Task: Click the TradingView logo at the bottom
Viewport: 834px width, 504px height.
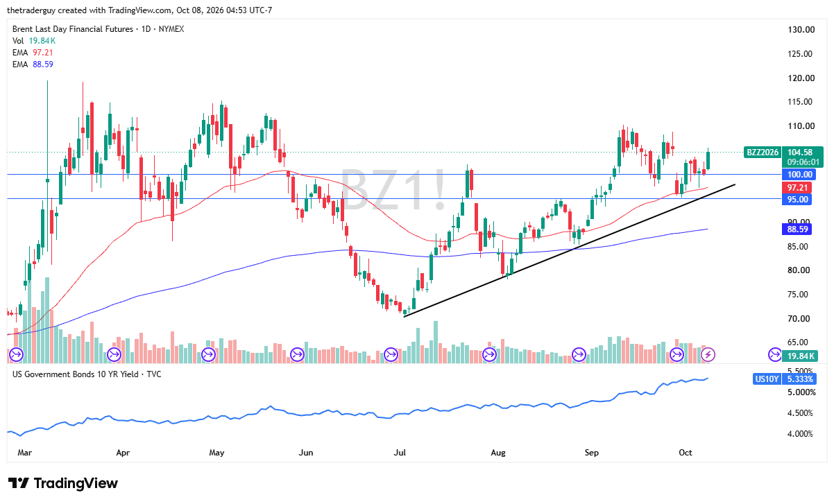Action: (x=63, y=483)
